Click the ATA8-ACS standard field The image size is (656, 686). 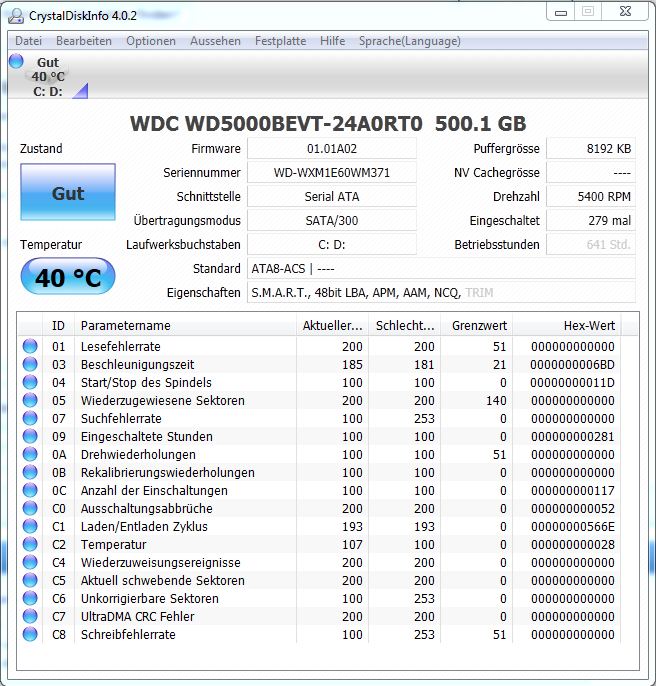click(442, 269)
